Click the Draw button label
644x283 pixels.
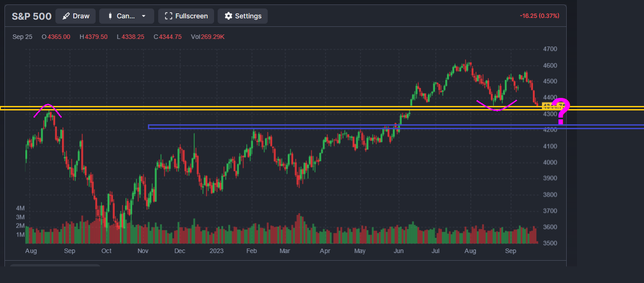(x=81, y=16)
